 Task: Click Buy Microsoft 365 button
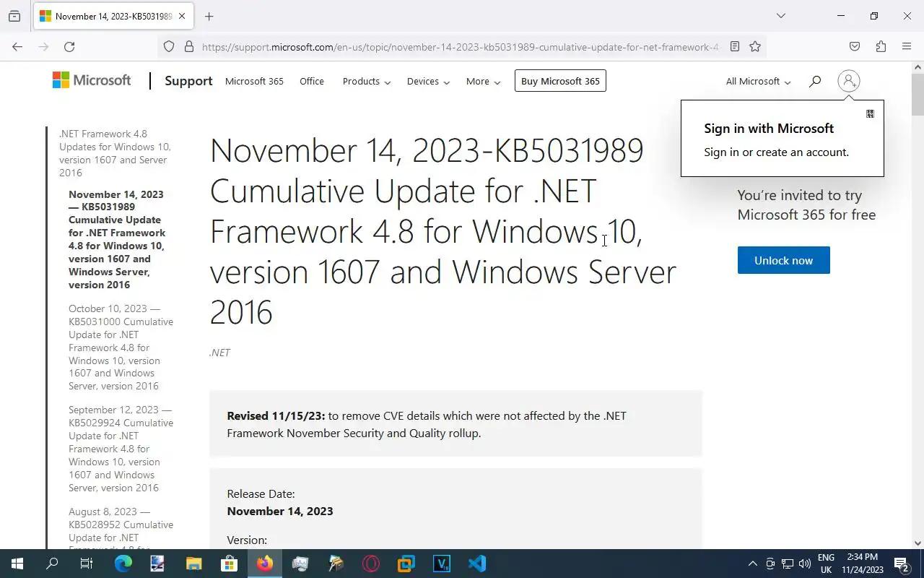[560, 81]
